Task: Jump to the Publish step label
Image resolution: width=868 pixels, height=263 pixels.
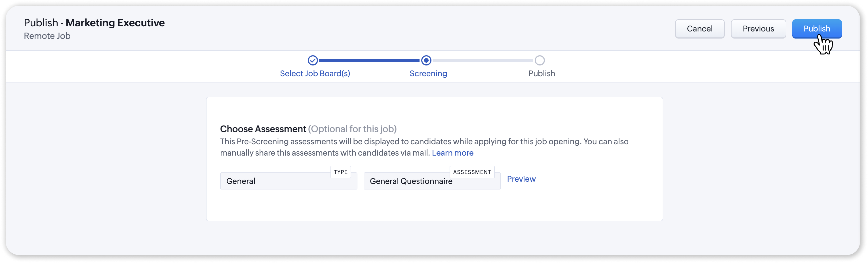Action: point(542,73)
